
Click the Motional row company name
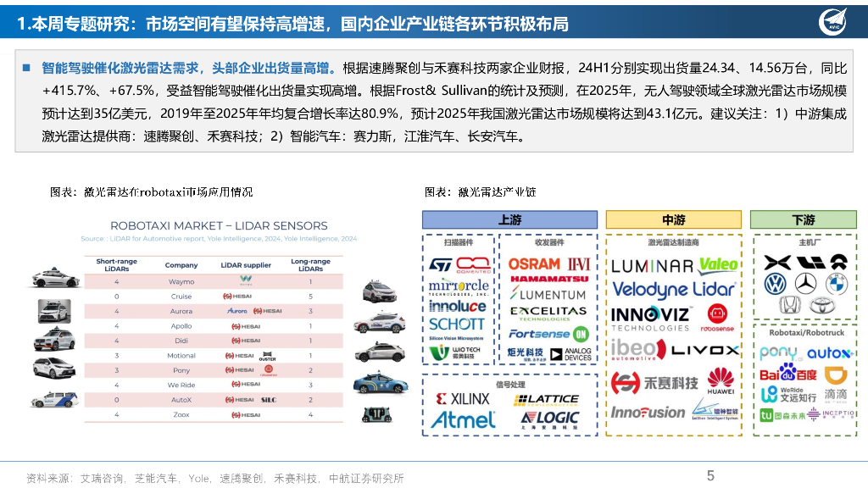[x=181, y=356]
